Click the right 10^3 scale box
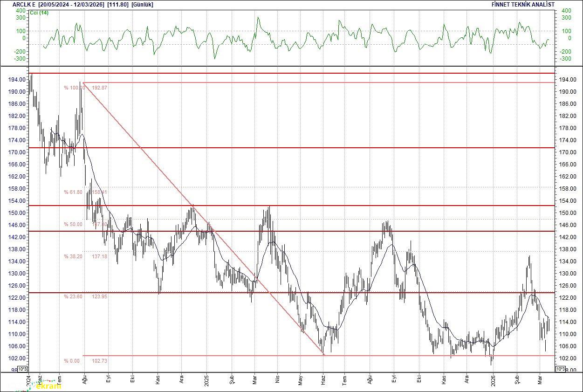Screen dimensions: 583x392 tap(561, 369)
